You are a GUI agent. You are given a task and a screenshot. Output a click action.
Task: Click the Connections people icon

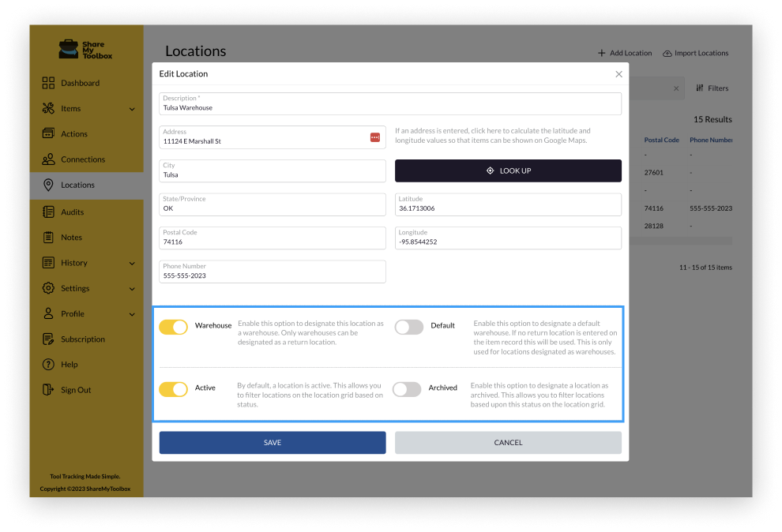pos(48,159)
